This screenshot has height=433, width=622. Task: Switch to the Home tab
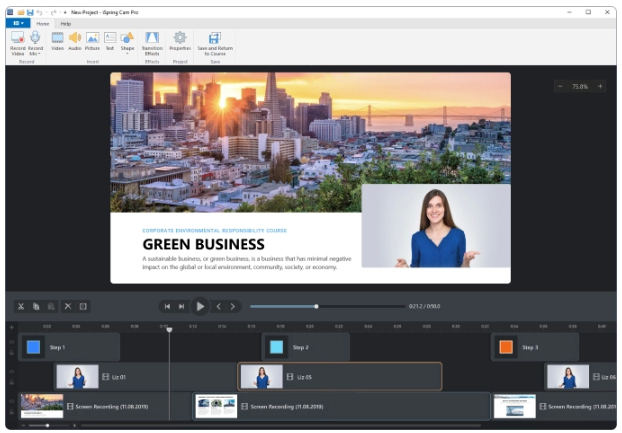[43, 24]
